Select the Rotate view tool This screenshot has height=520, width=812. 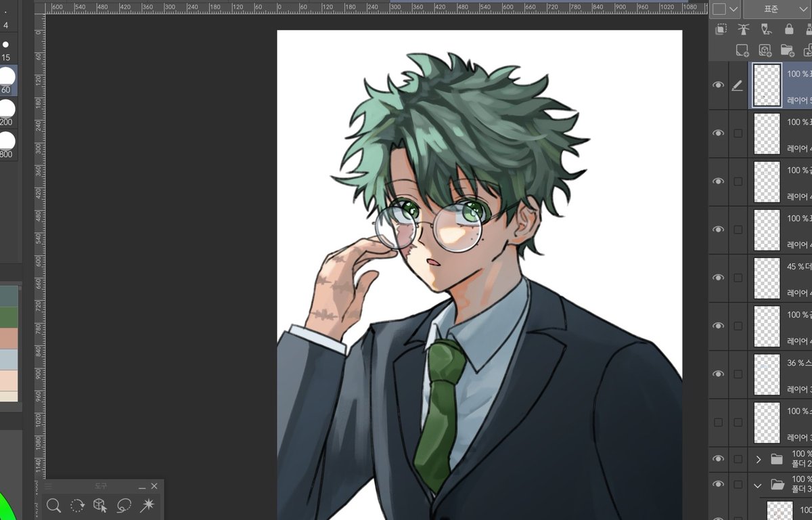coord(77,505)
